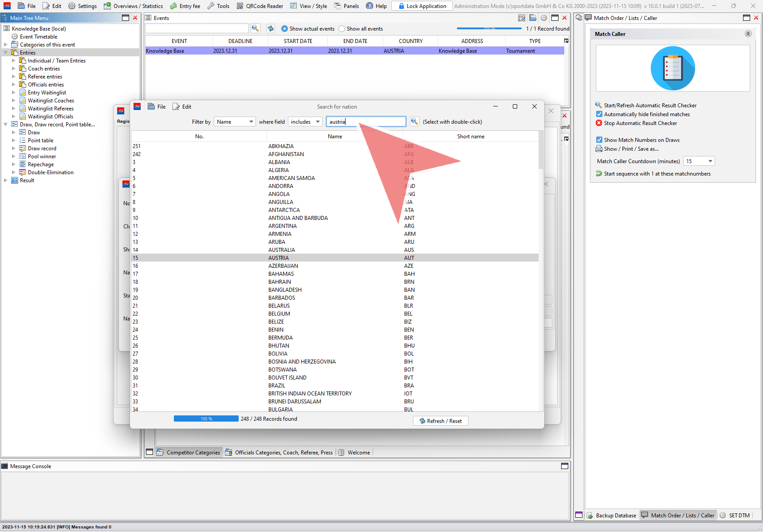Open Settings gear menu
This screenshot has height=532, width=763.
click(82, 6)
